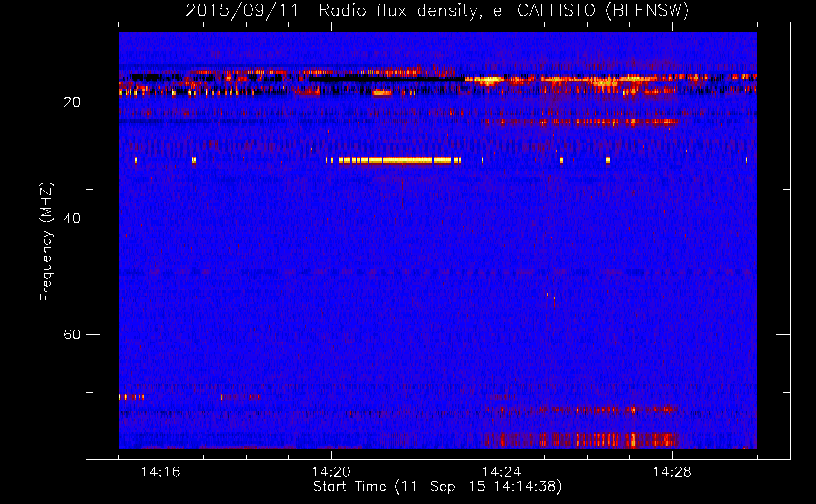
Task: Click the 20 MHz frequency tick label
Action: point(72,102)
